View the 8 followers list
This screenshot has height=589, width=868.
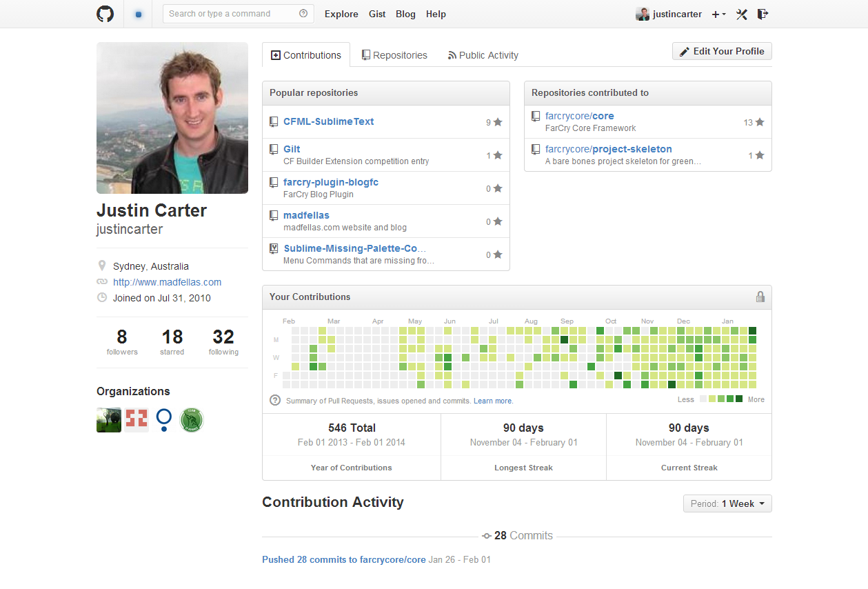122,341
